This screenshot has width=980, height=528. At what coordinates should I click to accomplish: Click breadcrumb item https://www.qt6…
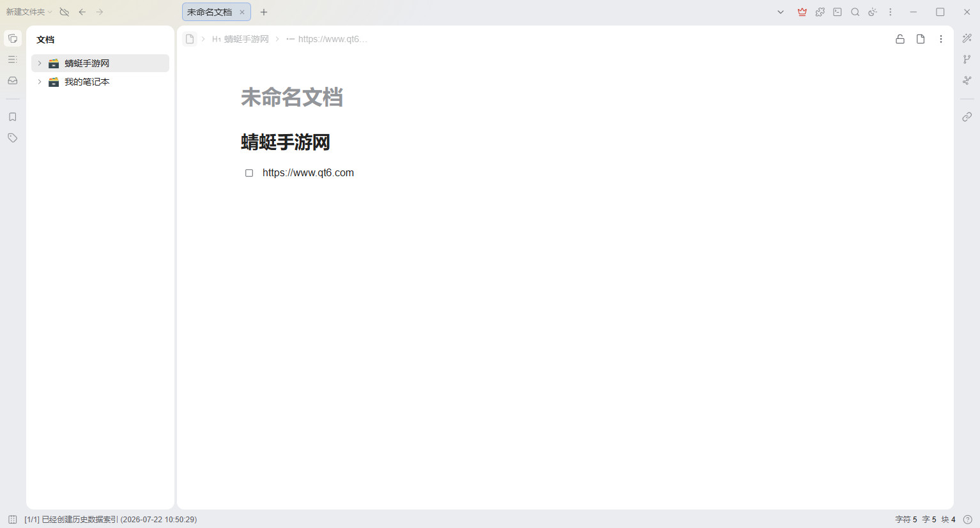click(327, 39)
